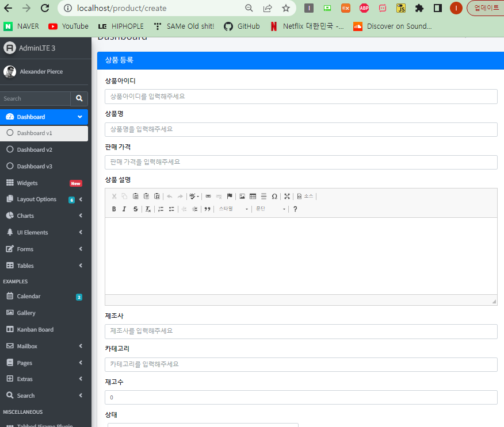Expand the Mailbox menu
504x427 pixels.
click(x=44, y=346)
